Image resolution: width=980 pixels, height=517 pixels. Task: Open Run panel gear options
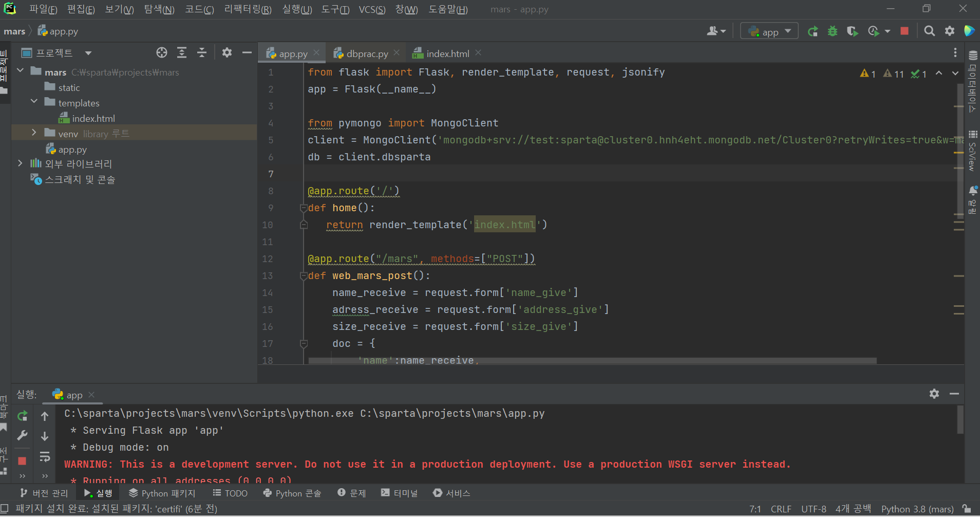pyautogui.click(x=934, y=394)
